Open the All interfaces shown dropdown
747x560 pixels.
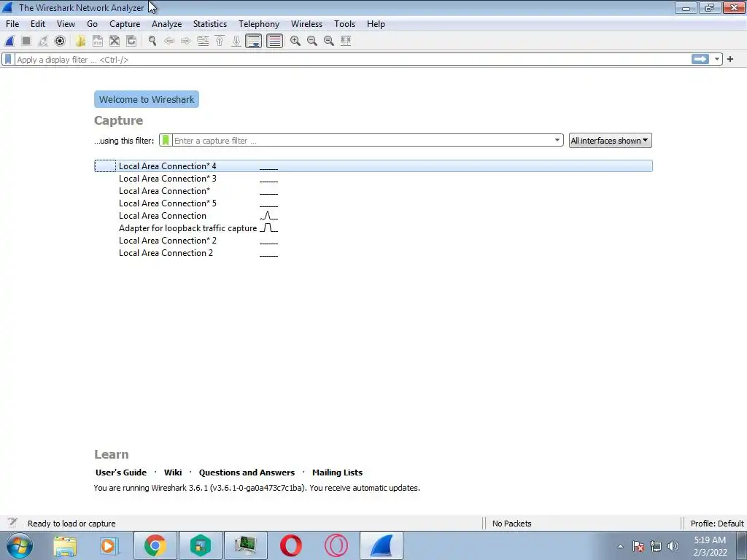pos(611,141)
